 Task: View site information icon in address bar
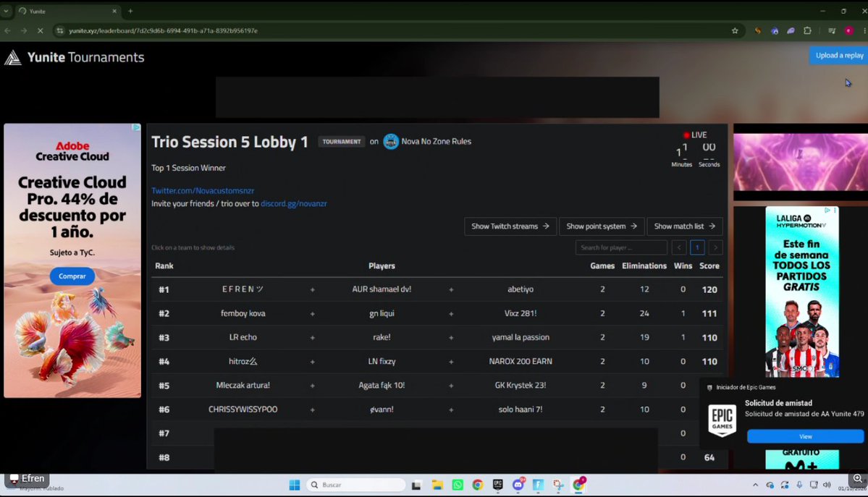pyautogui.click(x=60, y=31)
